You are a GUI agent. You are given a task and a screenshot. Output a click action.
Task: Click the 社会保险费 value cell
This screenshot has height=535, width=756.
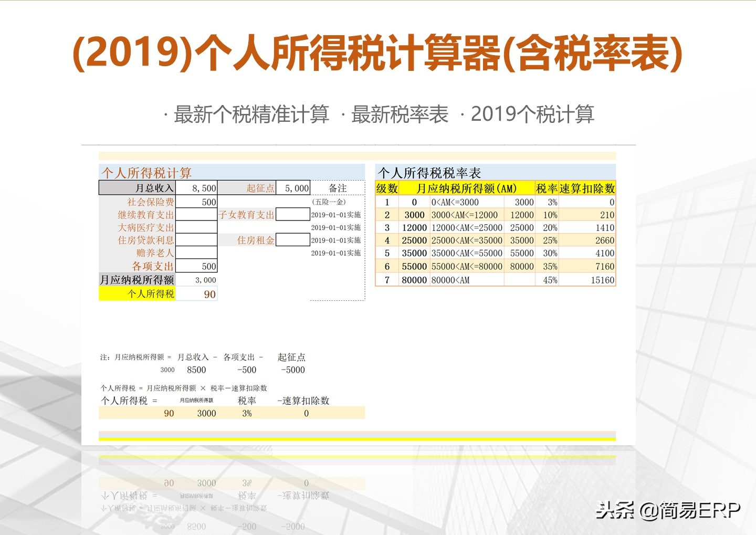coord(197,202)
